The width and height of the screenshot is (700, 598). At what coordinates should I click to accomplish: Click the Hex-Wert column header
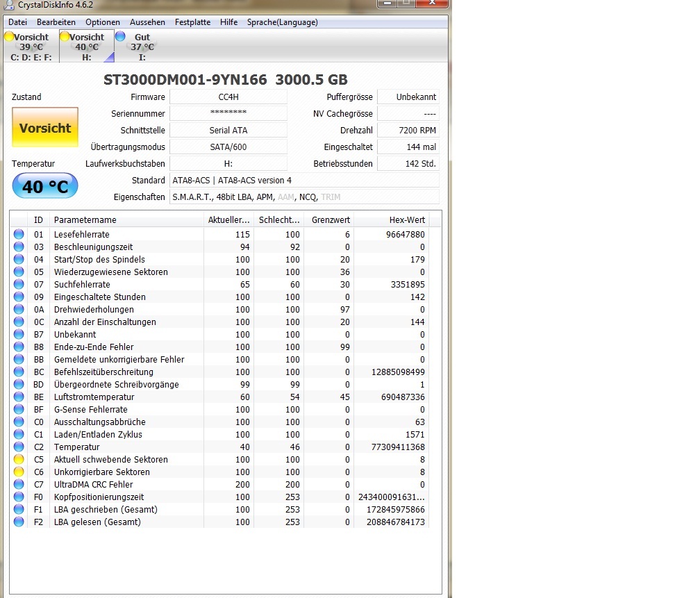(392, 219)
